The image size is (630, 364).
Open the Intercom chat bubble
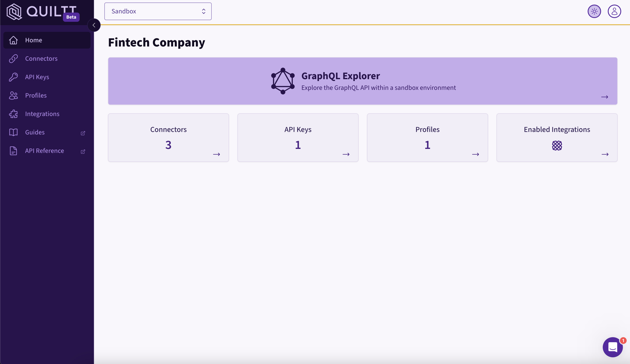coord(612,347)
